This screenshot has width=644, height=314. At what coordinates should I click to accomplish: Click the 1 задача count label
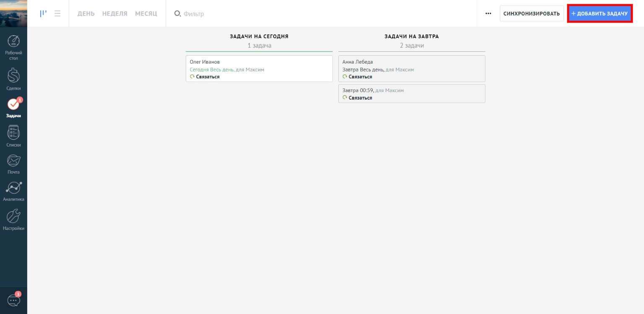tap(259, 45)
